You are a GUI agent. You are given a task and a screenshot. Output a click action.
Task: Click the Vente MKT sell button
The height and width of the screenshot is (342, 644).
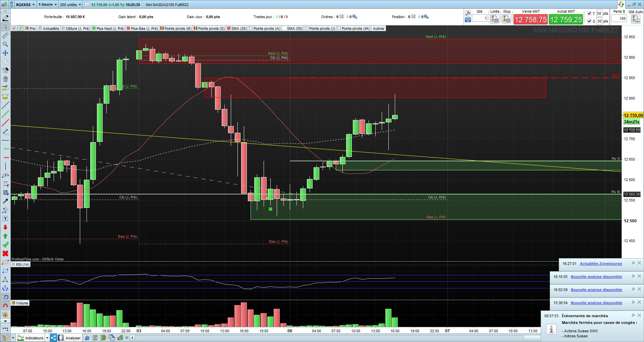531,19
